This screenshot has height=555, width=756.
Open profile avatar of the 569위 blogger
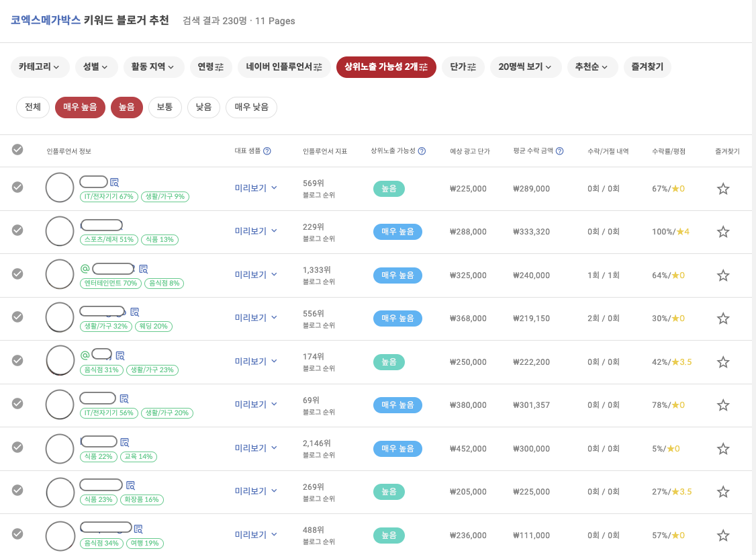(x=60, y=187)
